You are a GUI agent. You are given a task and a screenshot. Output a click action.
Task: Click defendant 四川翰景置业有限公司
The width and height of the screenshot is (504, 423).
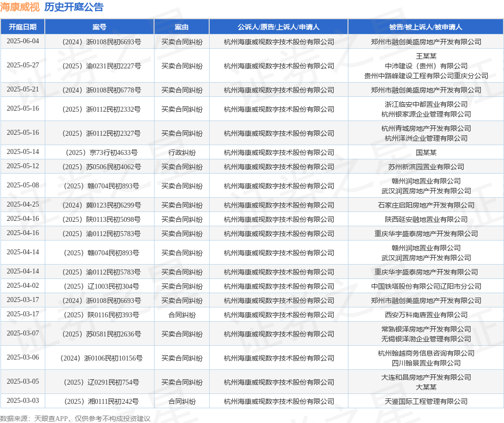point(426,363)
